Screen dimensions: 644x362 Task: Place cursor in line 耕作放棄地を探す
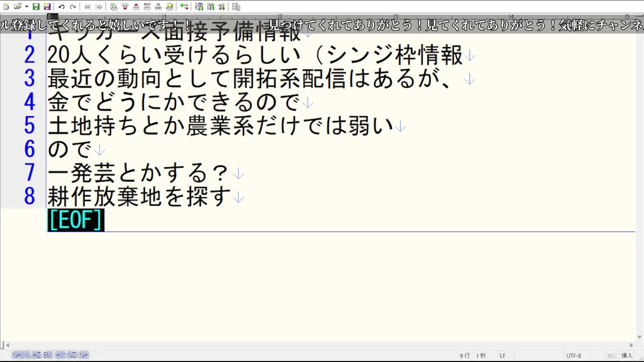[139, 197]
